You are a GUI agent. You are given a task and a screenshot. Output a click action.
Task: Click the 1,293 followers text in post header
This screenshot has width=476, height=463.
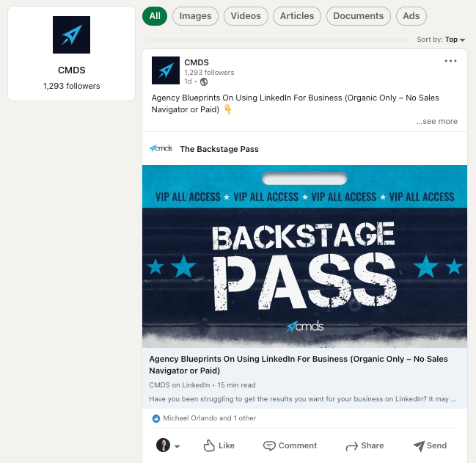point(209,73)
